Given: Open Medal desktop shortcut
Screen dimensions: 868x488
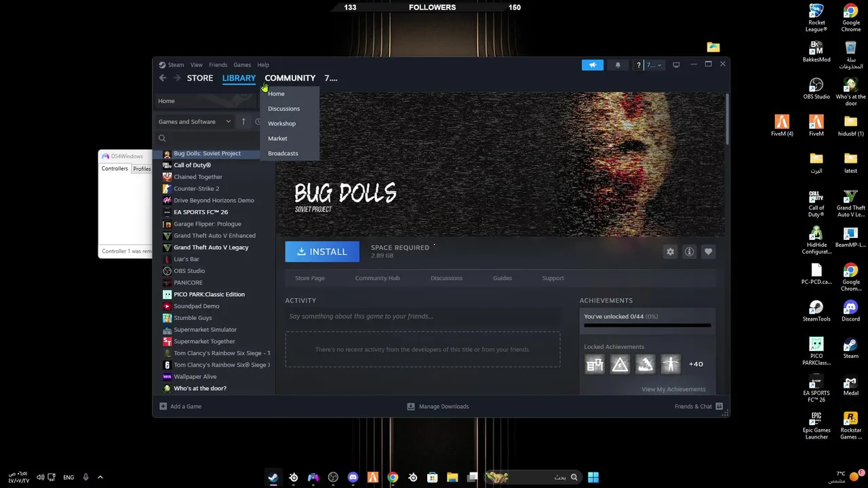Looking at the screenshot, I should pos(850,386).
